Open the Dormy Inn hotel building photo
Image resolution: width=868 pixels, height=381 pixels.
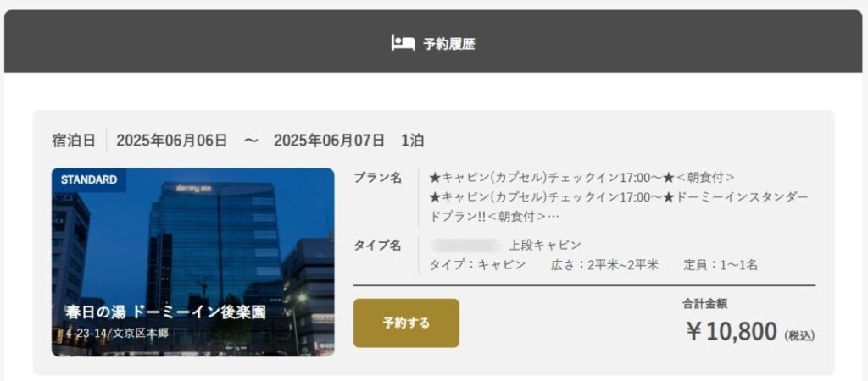click(192, 262)
